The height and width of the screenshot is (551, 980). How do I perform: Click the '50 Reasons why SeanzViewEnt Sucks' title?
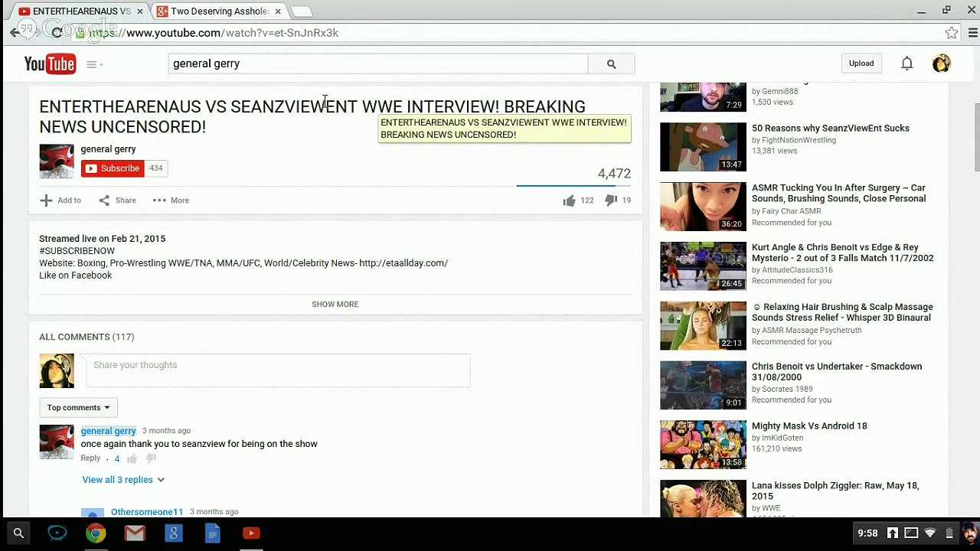[831, 129]
